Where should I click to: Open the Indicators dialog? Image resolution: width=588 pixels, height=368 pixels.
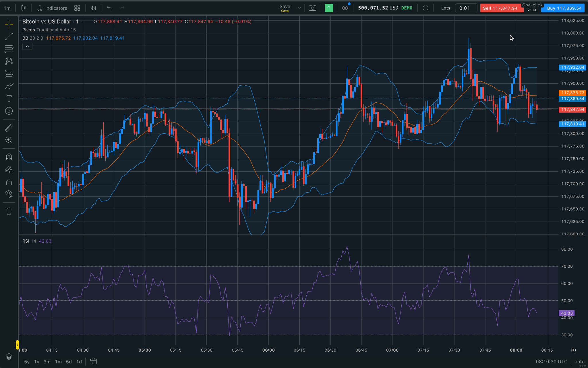point(52,8)
